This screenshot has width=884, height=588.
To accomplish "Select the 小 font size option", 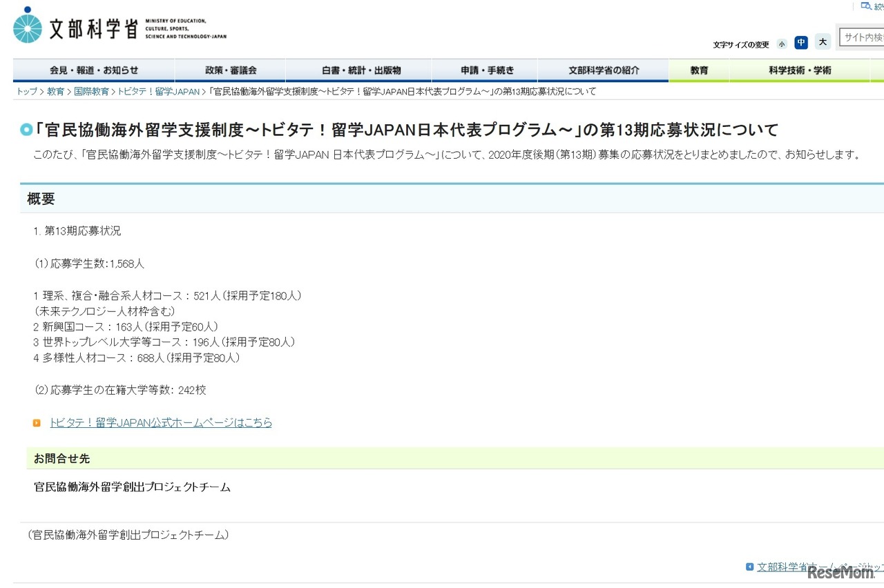I will (x=782, y=43).
